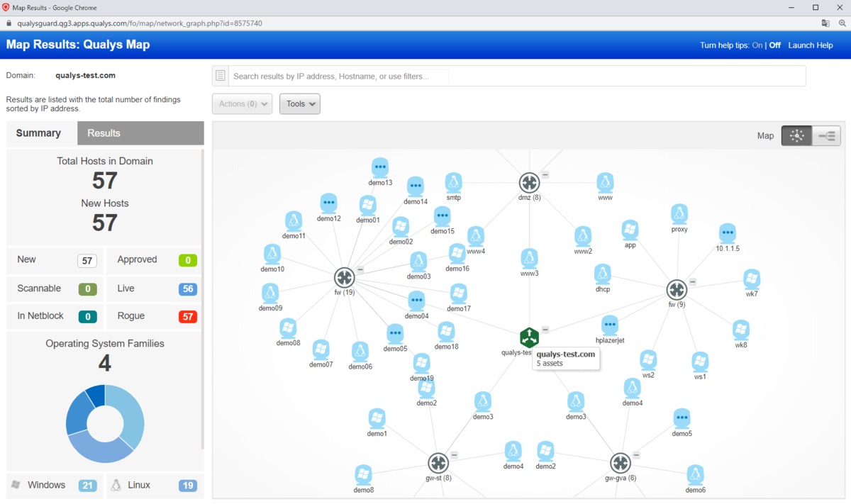
Task: Filter by In Netblock count
Action: coord(87,317)
